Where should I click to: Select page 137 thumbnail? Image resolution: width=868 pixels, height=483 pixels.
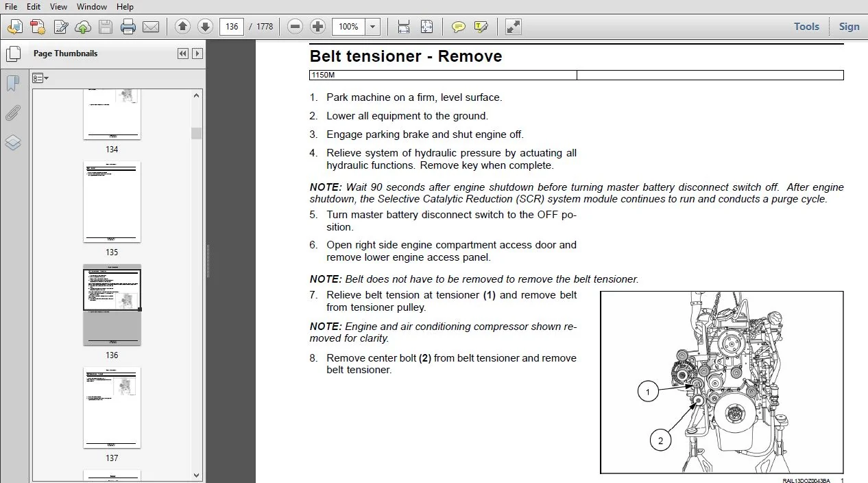[x=112, y=408]
